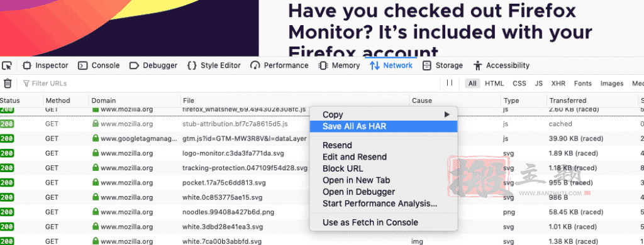The width and height of the screenshot is (644, 245).
Task: Open the Inspector tab
Action: 45,65
